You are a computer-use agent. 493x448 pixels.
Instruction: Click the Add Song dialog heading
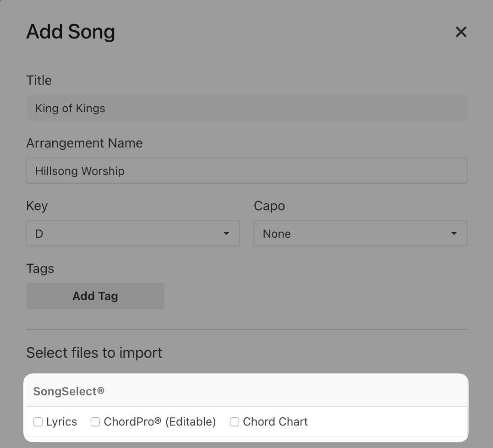71,32
